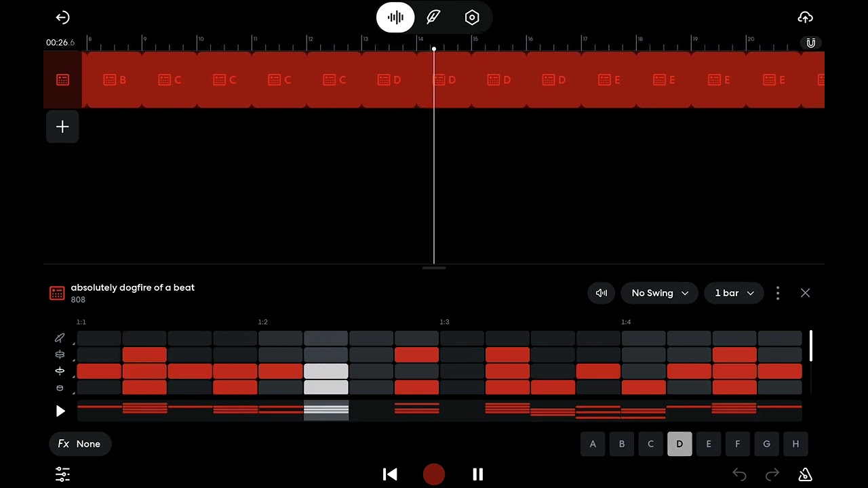Toggle hi-hat step at beat 1:1
868x488 pixels.
(x=99, y=371)
